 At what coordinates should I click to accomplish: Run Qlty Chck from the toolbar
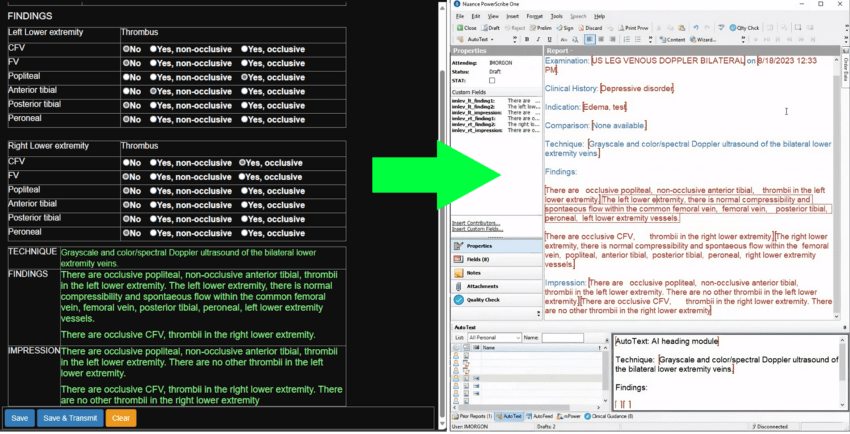click(x=744, y=28)
